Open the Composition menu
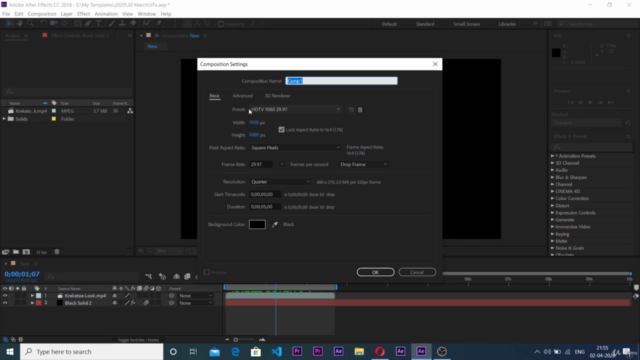The image size is (640, 360). [42, 14]
